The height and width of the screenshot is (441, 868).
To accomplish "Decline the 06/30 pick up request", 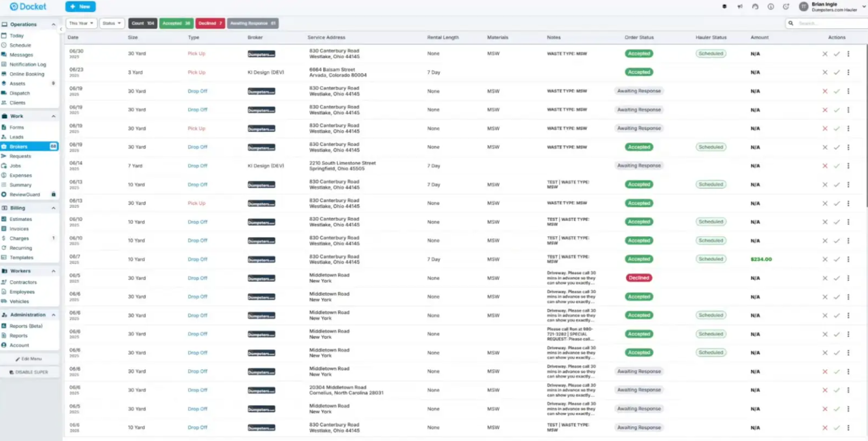I will click(824, 54).
